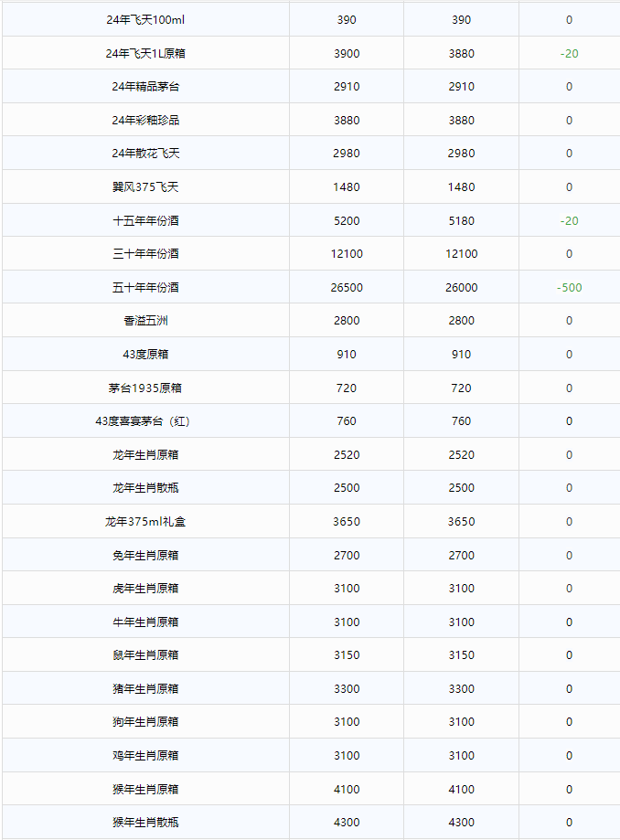Select the -500 price change value
This screenshot has height=840, width=620.
(x=569, y=288)
